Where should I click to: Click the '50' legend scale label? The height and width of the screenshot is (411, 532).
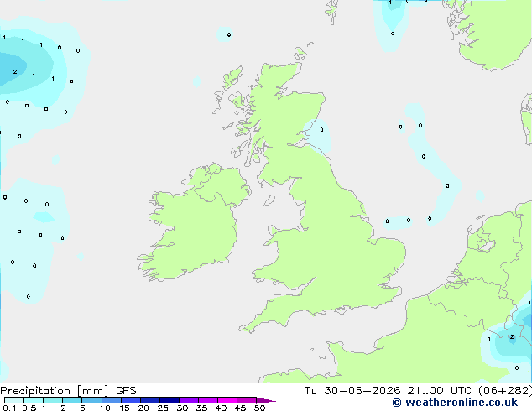coord(259,408)
